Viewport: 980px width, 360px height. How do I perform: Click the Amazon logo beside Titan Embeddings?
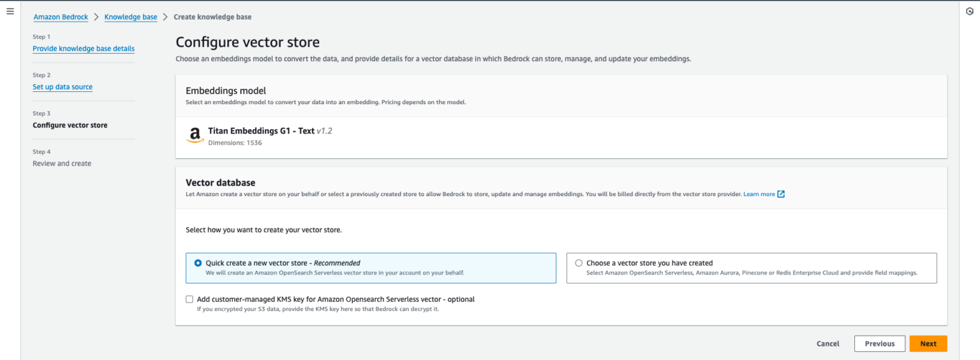coord(195,135)
